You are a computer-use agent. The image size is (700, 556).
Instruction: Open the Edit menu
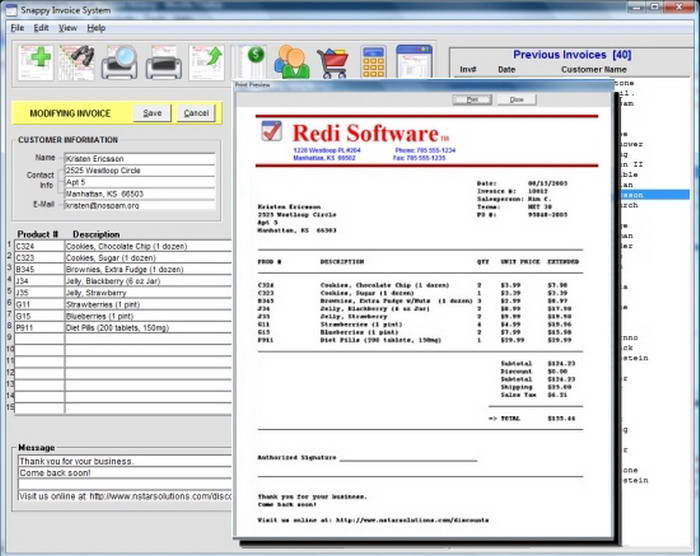pyautogui.click(x=41, y=27)
